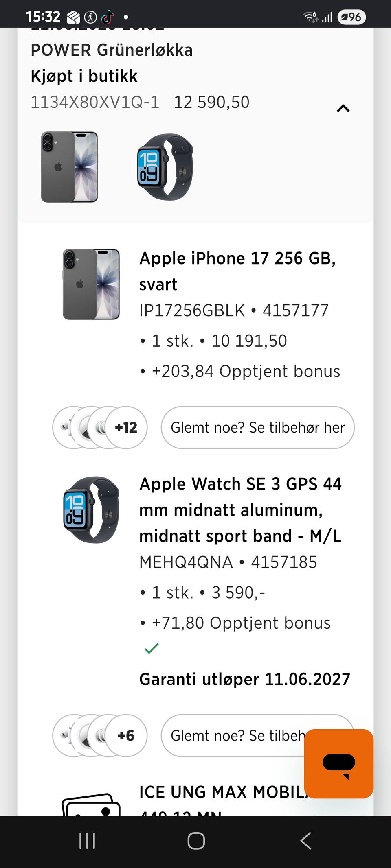This screenshot has height=868, width=391.
Task: Click the card icon beside ICE UNG MAX
Action: [91, 805]
